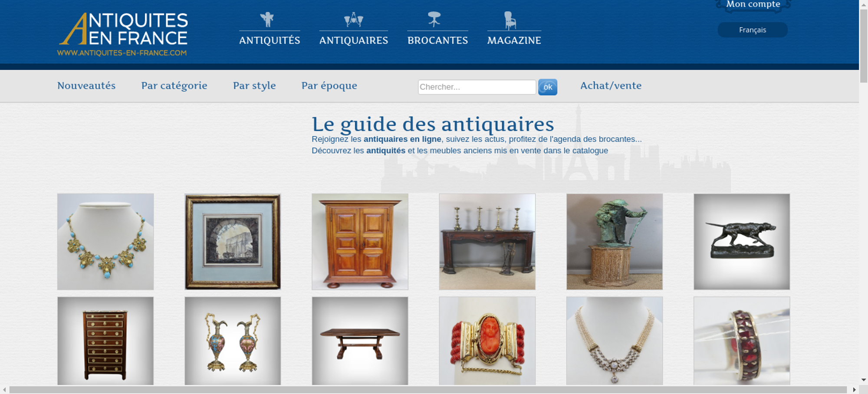Screen dimensions: 868x394
Task: Click the pedestal table icon above Brocantes
Action: click(x=434, y=20)
